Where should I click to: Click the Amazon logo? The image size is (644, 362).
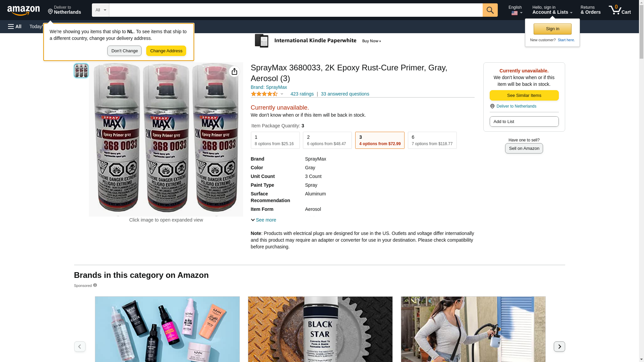23,10
